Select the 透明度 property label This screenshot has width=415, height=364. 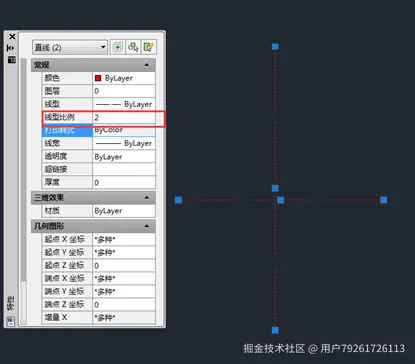click(56, 156)
